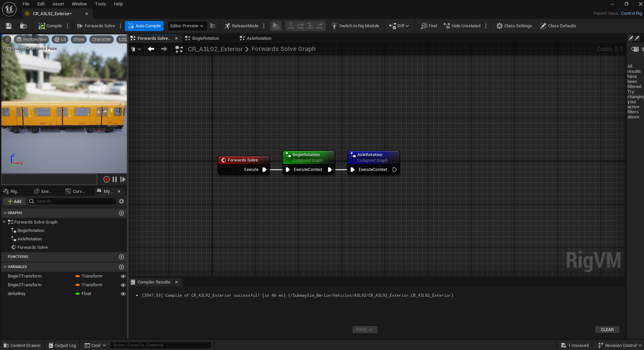644x350 pixels.
Task: Open the Content Drawer
Action: tap(22, 345)
